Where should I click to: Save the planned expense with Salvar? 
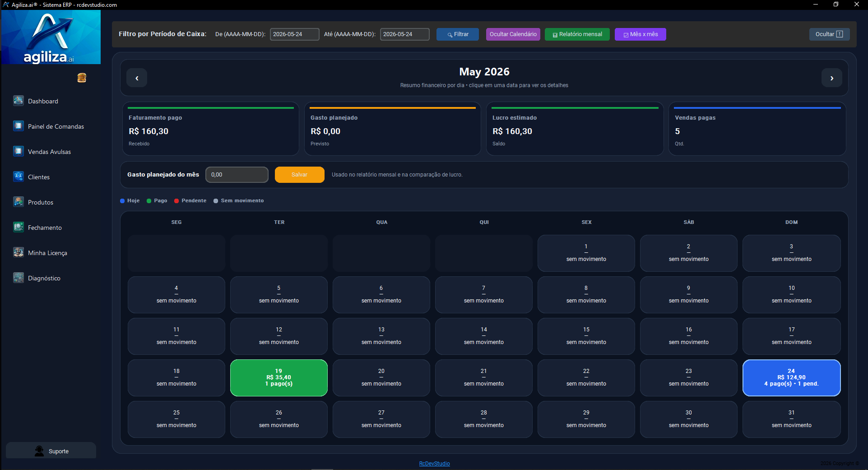(300, 175)
